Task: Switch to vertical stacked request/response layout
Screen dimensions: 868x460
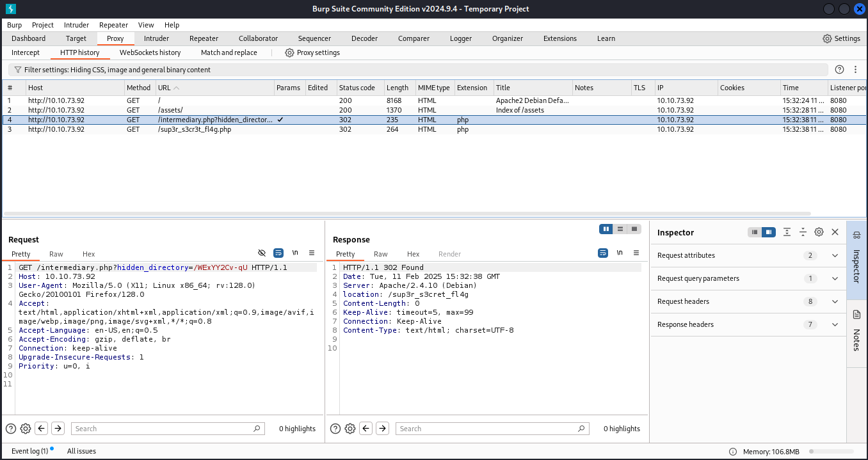Action: coord(620,228)
